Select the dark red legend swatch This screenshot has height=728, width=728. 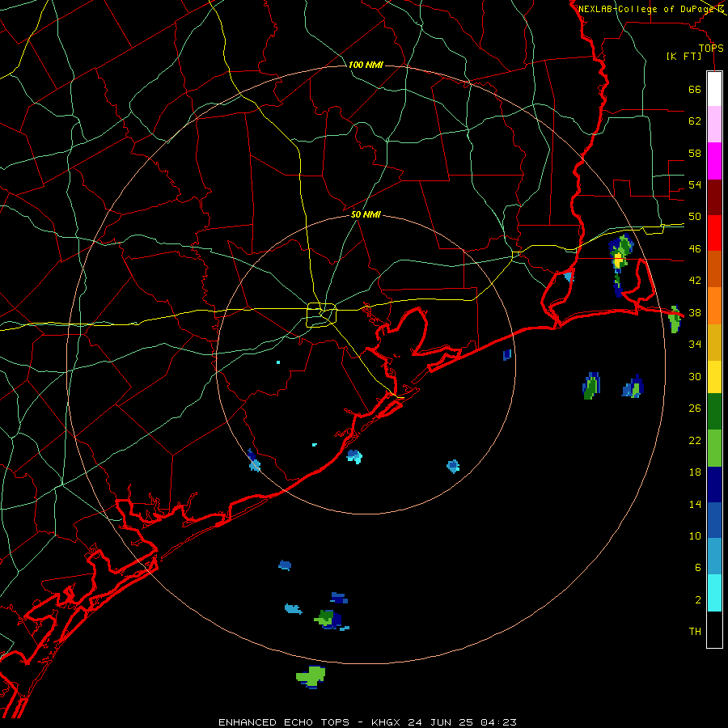[x=714, y=197]
